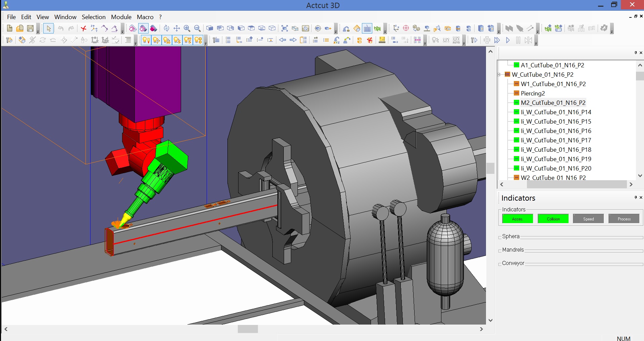Open the first toolbar's overflow dropdown arrow

(38, 32)
